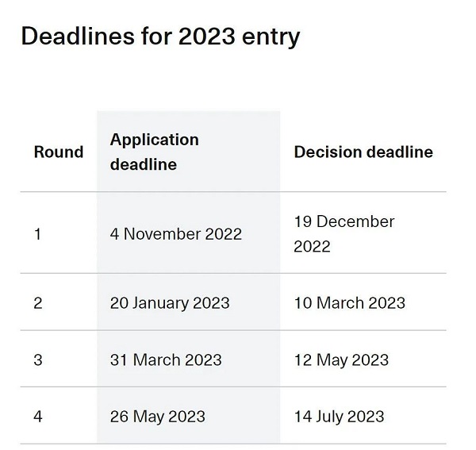Select the '12 May 2023' decision date
The image size is (476, 450).
341,360
